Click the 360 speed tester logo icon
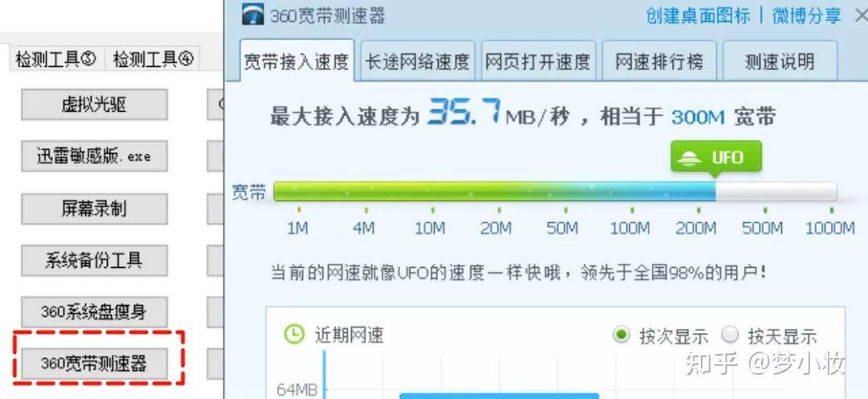 252,14
